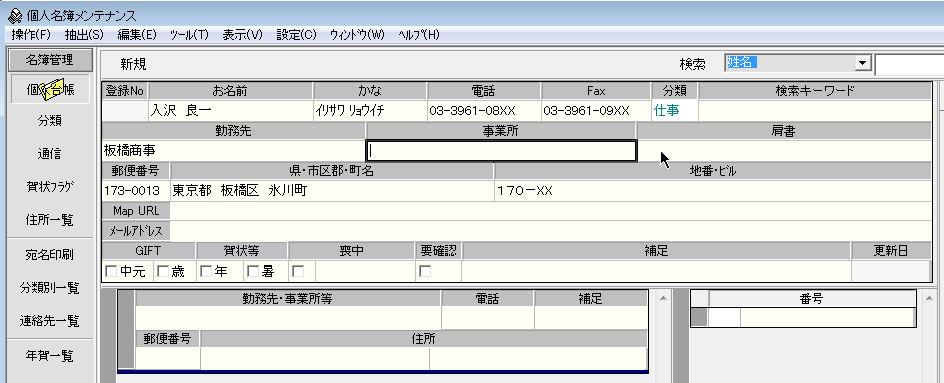Click the メールアドレス input field
Screen dimensions: 944x383
pos(551,230)
